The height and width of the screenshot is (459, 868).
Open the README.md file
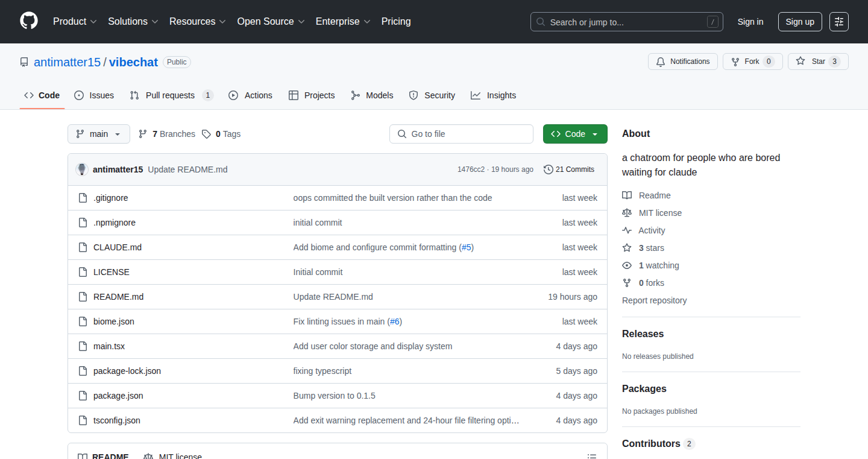click(118, 297)
